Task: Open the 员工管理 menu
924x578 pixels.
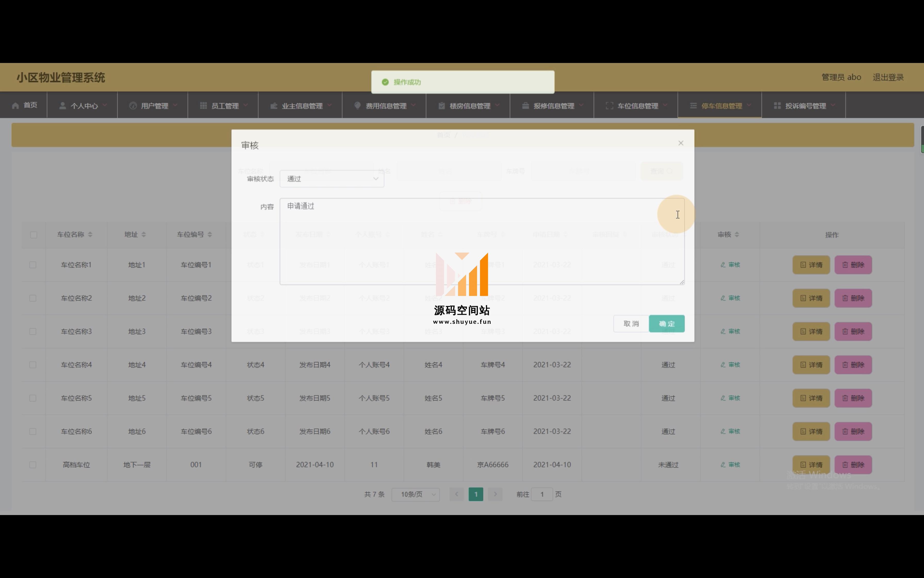Action: tap(223, 106)
